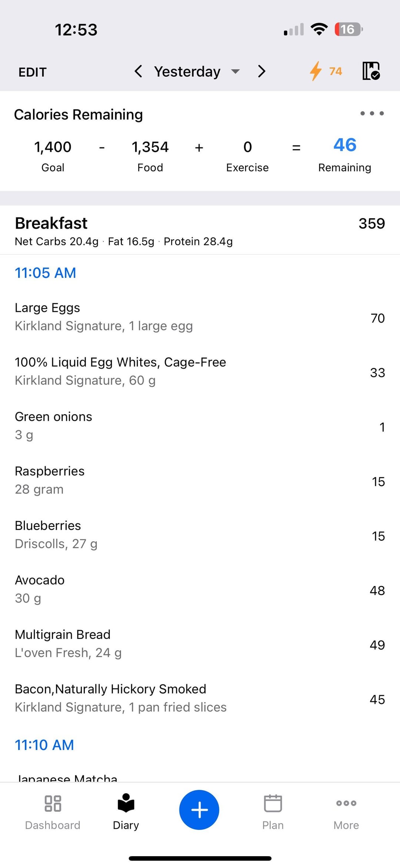Tap the orange streak lightning bolt icon

(x=316, y=71)
